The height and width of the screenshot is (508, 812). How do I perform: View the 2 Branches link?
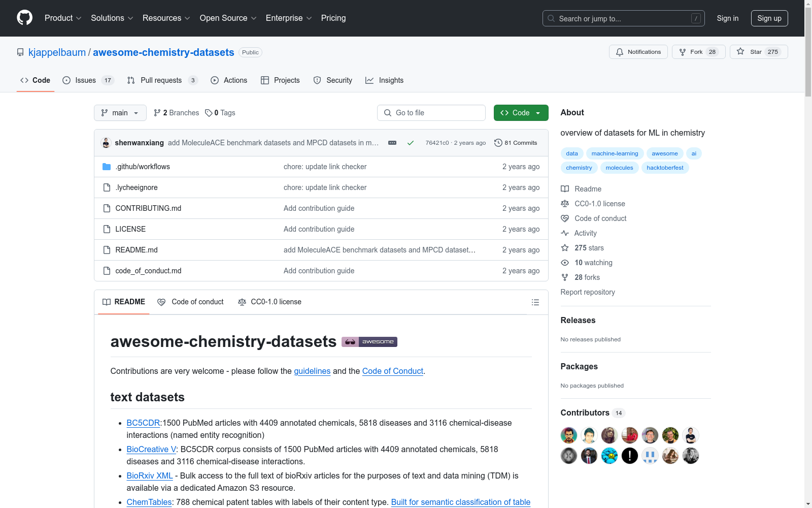pyautogui.click(x=177, y=113)
